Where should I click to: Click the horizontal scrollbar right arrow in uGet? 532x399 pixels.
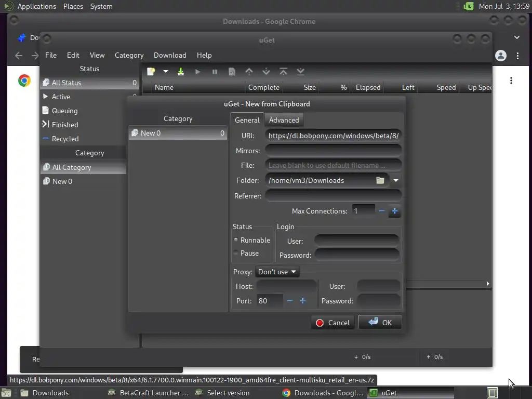pos(487,284)
